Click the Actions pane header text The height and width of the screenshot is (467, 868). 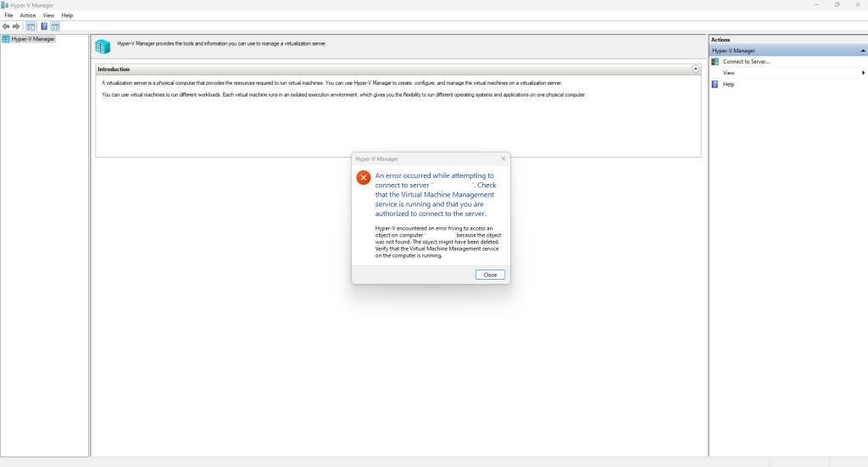(x=721, y=40)
